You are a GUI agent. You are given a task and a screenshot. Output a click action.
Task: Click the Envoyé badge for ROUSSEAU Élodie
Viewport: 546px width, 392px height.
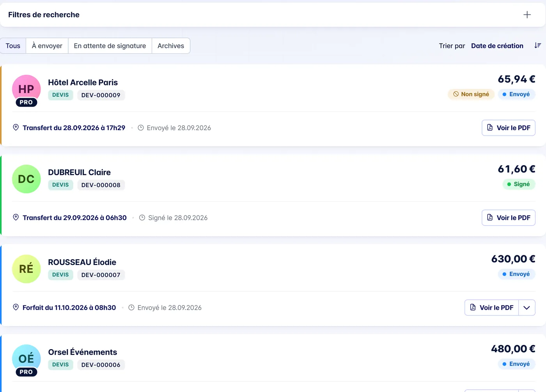pyautogui.click(x=516, y=274)
